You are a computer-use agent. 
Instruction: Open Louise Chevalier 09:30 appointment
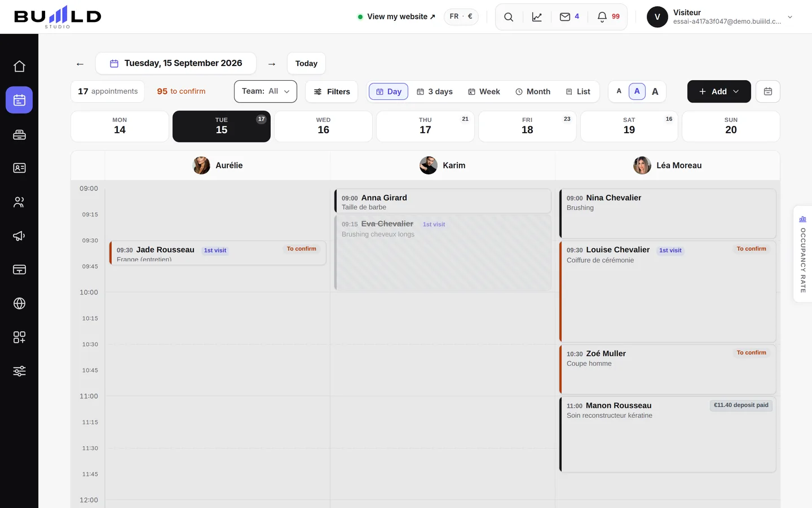coord(668,291)
